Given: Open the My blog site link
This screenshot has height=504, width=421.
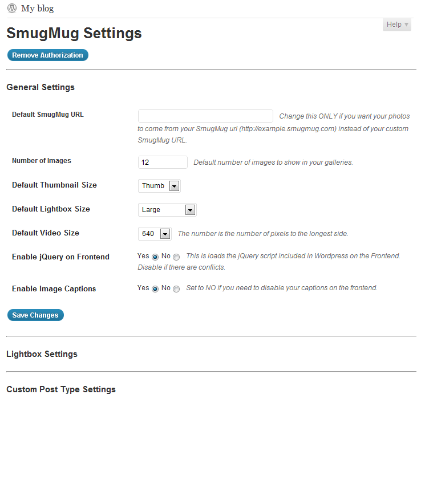Looking at the screenshot, I should pos(37,9).
